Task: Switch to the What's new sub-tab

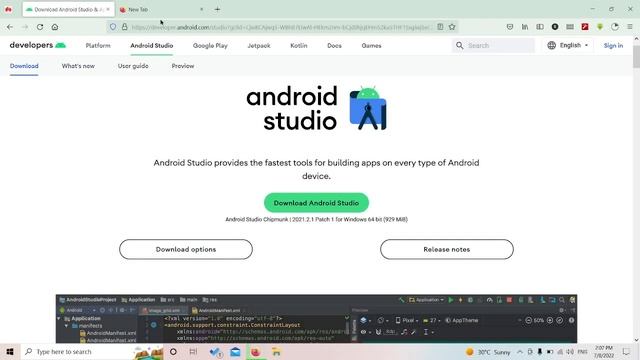Action: pos(78,66)
